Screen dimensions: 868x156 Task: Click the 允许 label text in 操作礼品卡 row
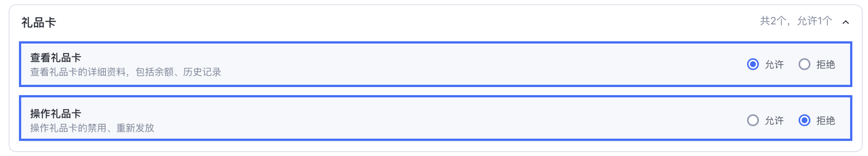point(774,121)
